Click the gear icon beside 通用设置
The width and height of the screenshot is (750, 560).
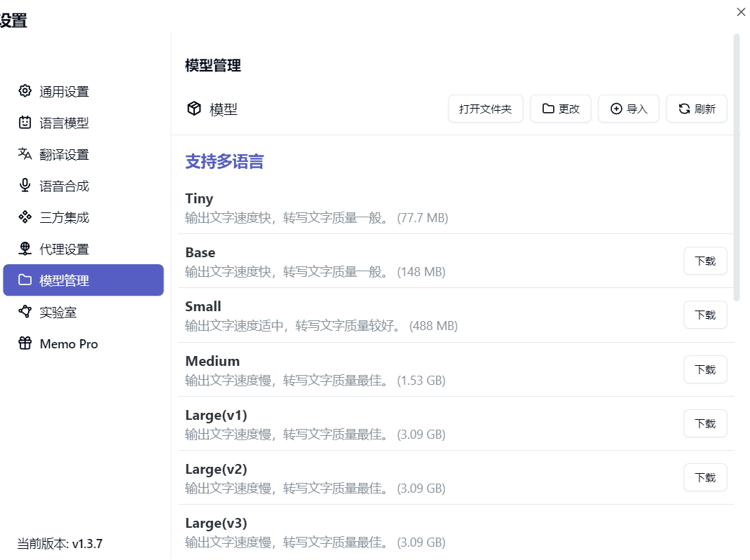25,91
